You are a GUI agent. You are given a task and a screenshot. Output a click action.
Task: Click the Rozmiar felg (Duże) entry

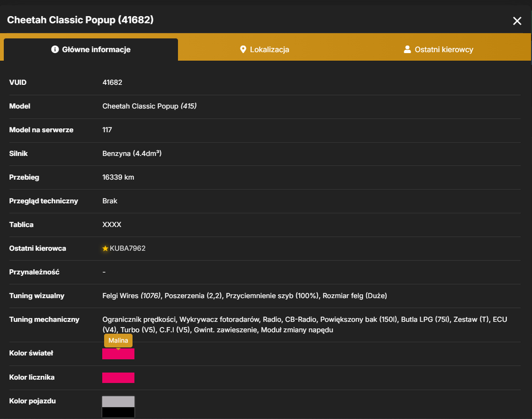pos(355,296)
